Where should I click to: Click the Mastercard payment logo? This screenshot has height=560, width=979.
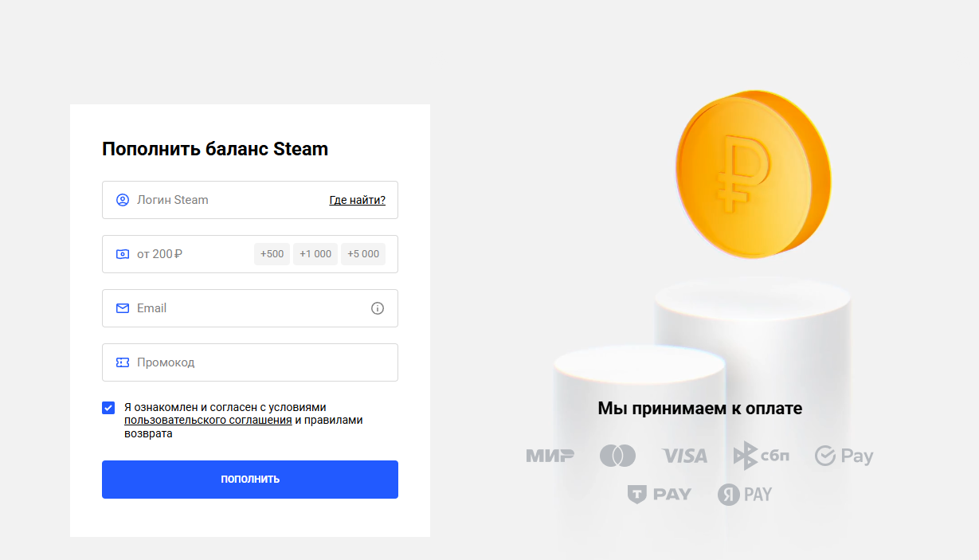(617, 456)
